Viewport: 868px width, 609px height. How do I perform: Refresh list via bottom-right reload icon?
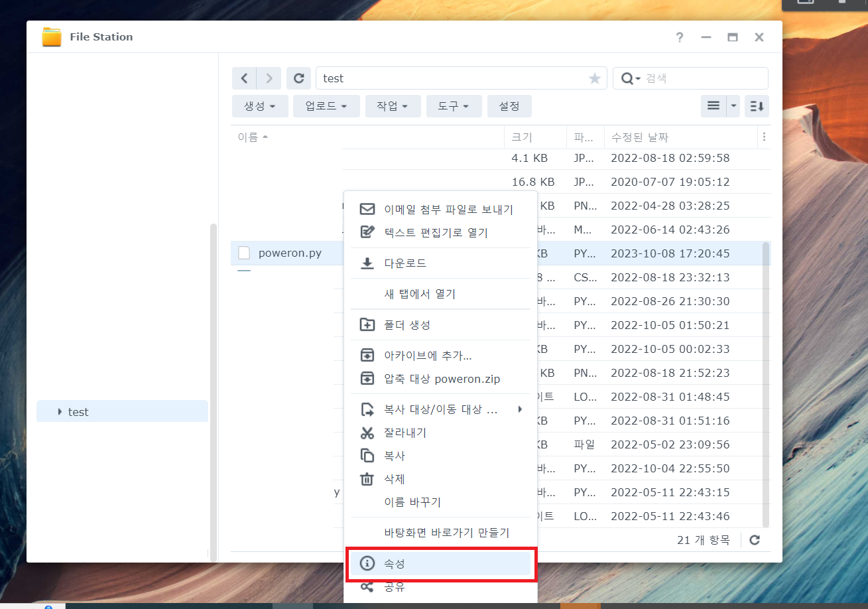[x=755, y=540]
